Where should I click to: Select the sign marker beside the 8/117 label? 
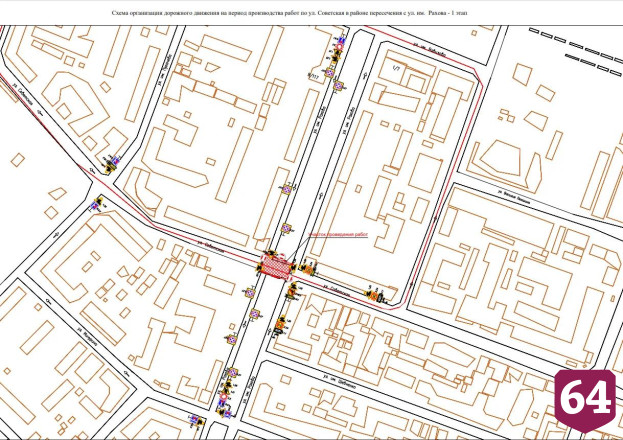tap(329, 73)
